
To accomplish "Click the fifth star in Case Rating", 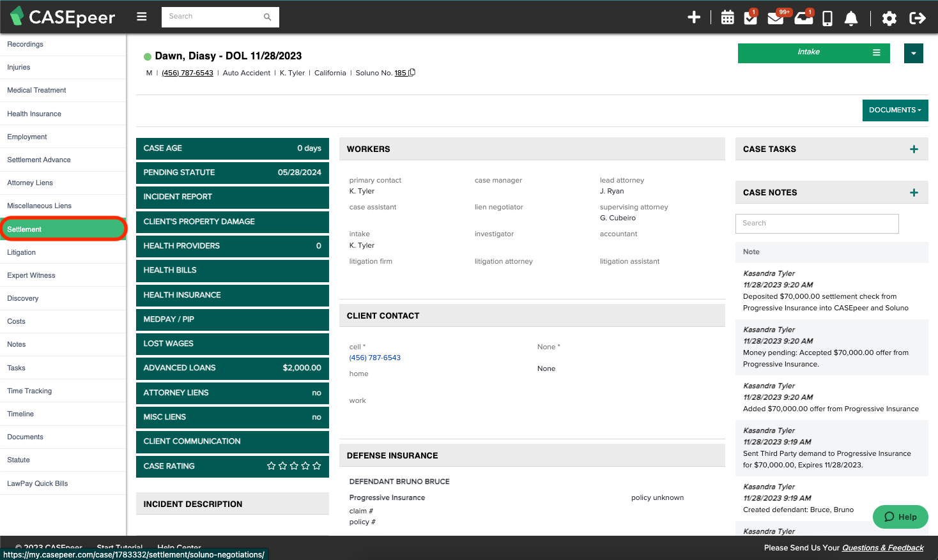I will point(317,466).
